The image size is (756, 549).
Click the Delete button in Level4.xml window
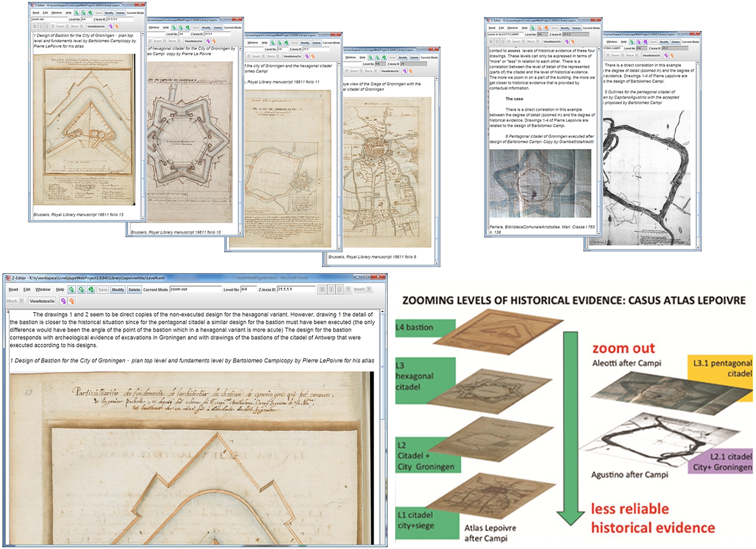point(134,289)
